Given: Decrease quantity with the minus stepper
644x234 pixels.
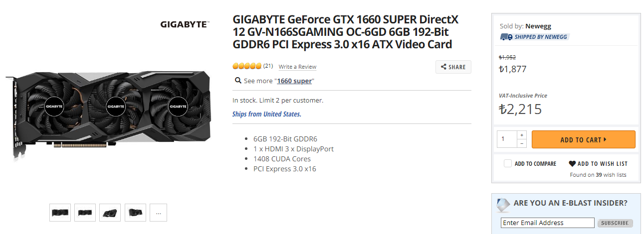Looking at the screenshot, I should tap(522, 143).
